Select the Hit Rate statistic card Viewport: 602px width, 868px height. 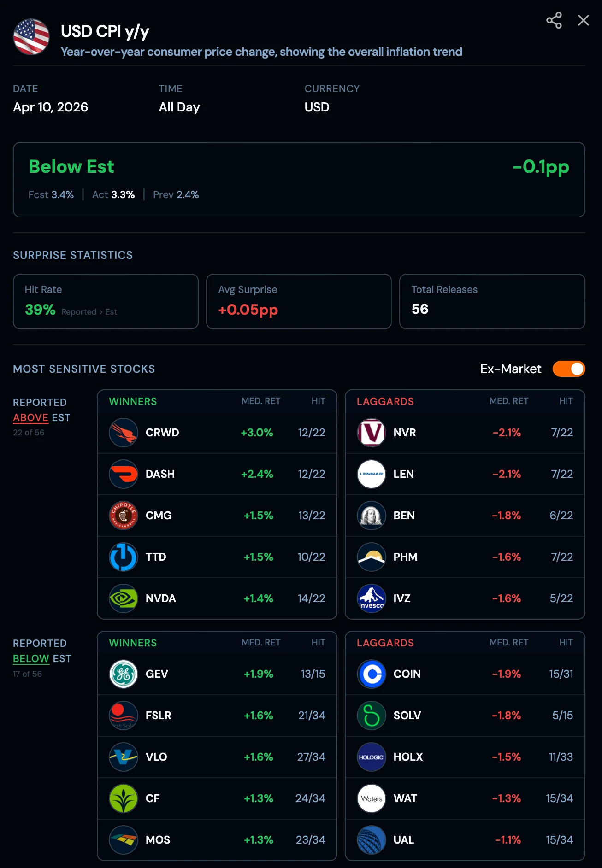(x=106, y=301)
